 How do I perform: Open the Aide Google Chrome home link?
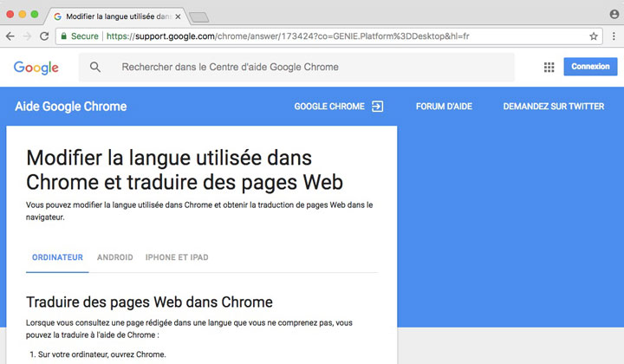click(71, 107)
